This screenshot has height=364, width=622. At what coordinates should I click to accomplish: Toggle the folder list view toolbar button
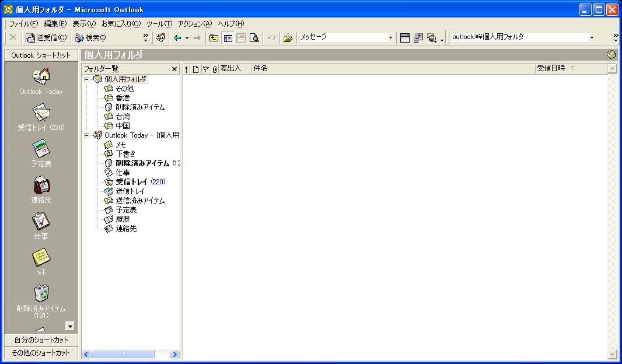point(228,38)
